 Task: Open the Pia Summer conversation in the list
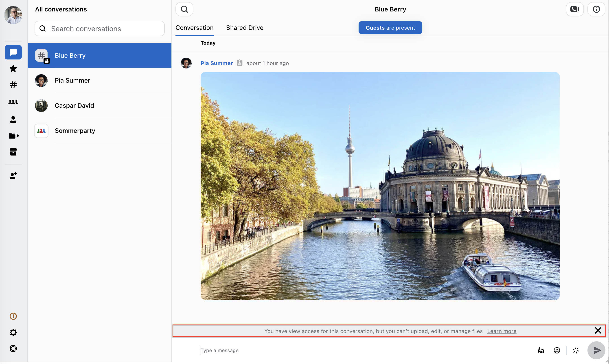(100, 81)
